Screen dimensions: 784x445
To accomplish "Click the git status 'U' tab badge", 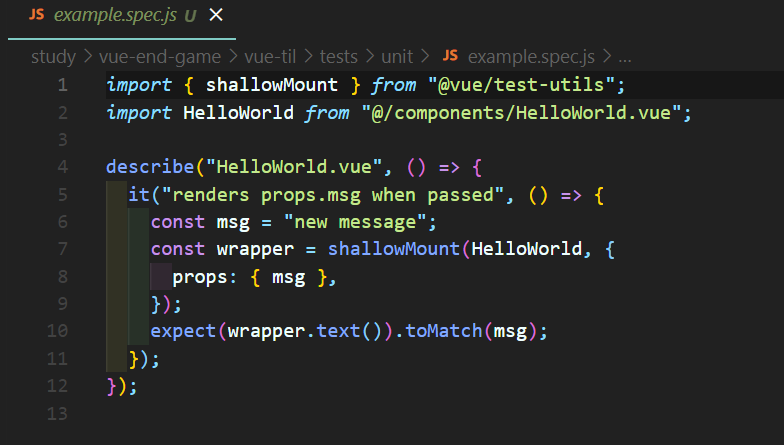I will point(190,16).
